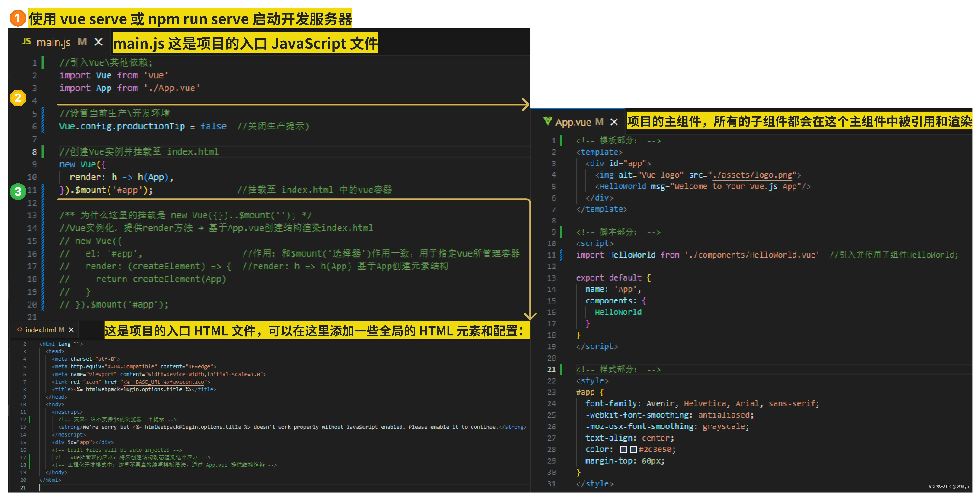Close the index.html editor tab
The height and width of the screenshot is (500, 980).
point(71,330)
